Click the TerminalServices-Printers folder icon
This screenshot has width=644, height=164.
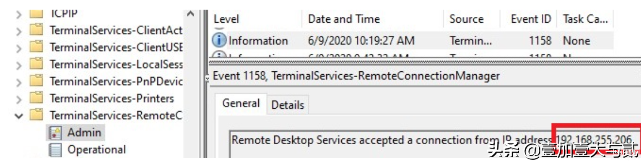[36, 99]
